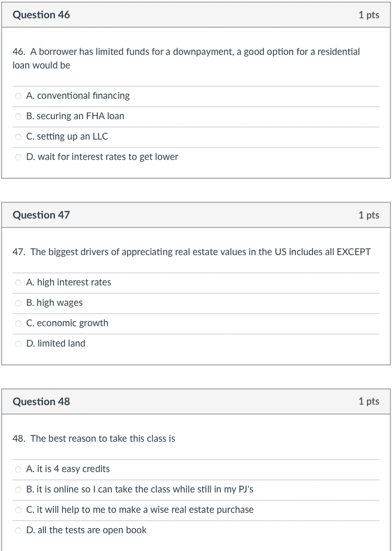Image resolution: width=392 pixels, height=551 pixels.
Task: Click the Question 46 prompt text
Action: pos(186,58)
